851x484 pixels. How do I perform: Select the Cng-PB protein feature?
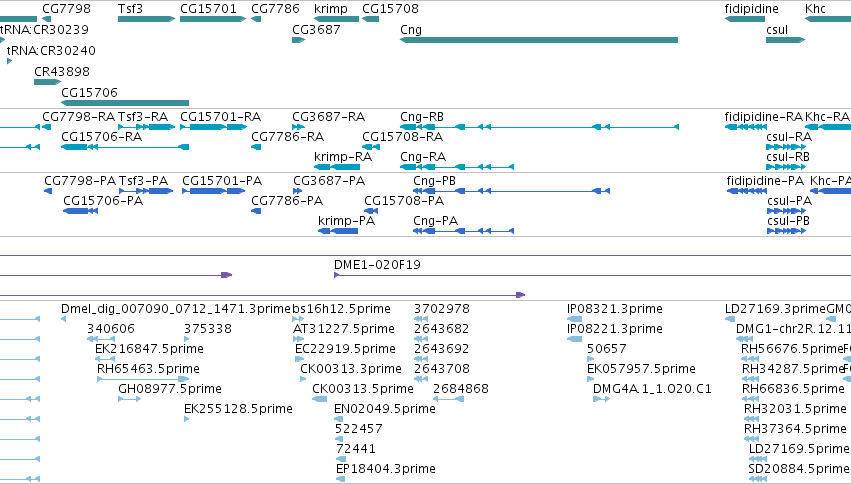511,191
